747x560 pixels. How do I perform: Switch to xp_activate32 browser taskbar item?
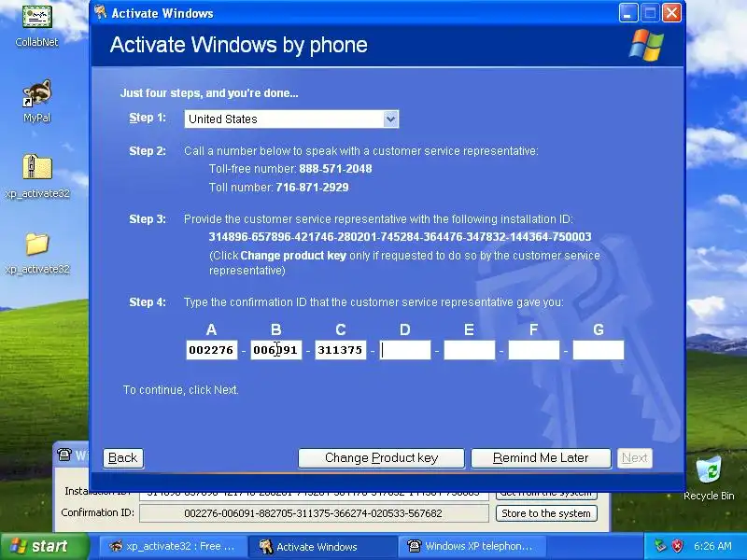click(173, 546)
